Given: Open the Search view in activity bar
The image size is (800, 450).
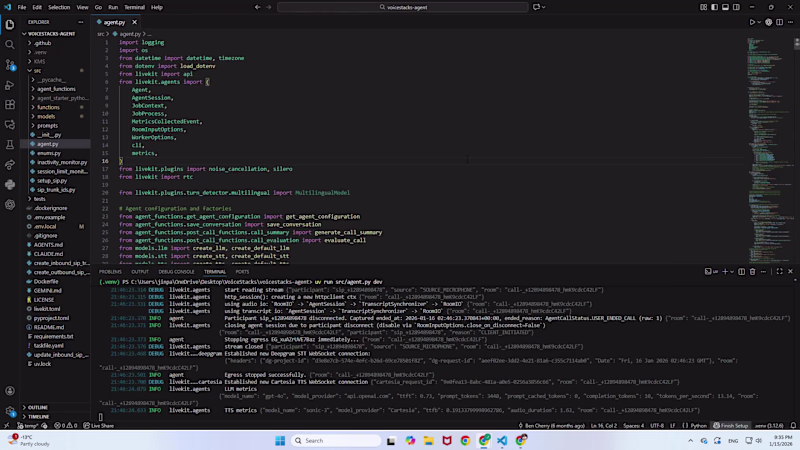Looking at the screenshot, I should 10,45.
